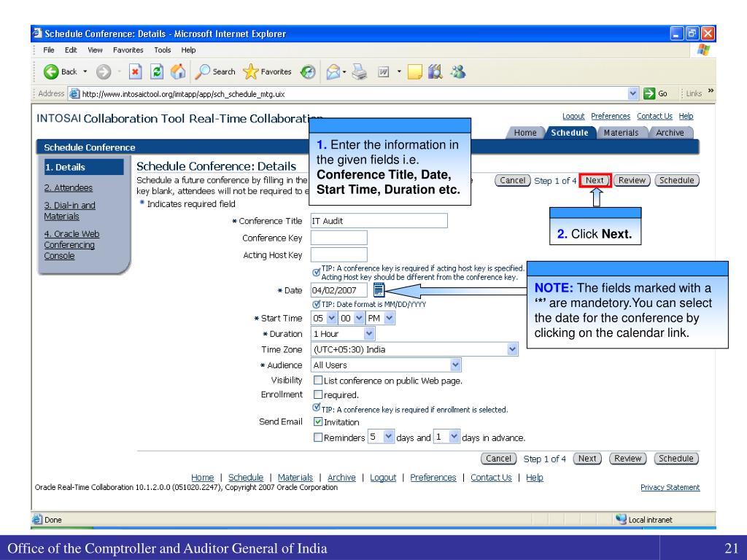Switch to the Archive tab
Screen dimensions: 747x560
tap(670, 133)
